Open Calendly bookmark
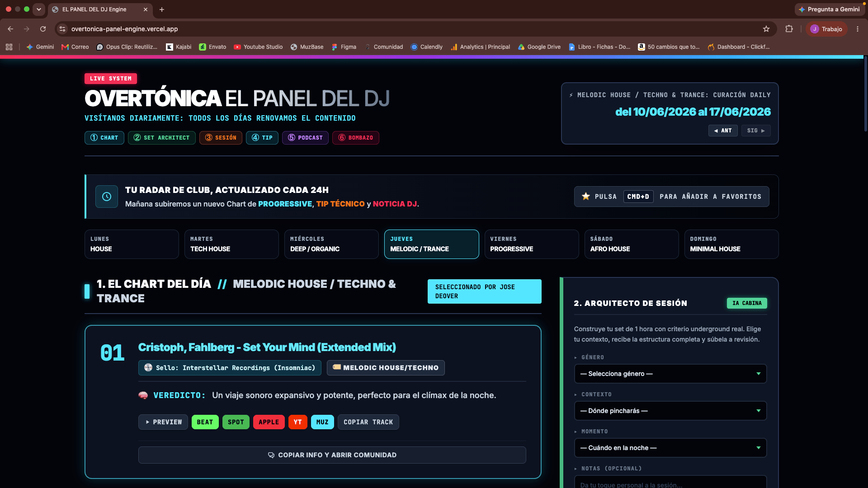 coord(427,47)
